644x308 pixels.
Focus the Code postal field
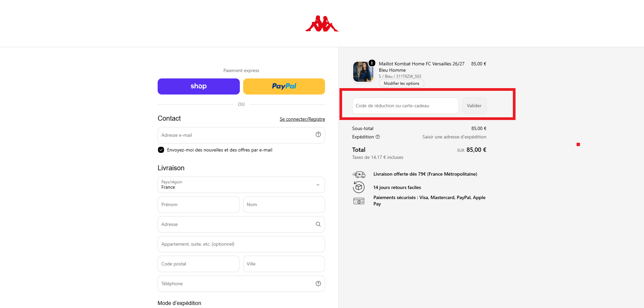[x=199, y=264]
